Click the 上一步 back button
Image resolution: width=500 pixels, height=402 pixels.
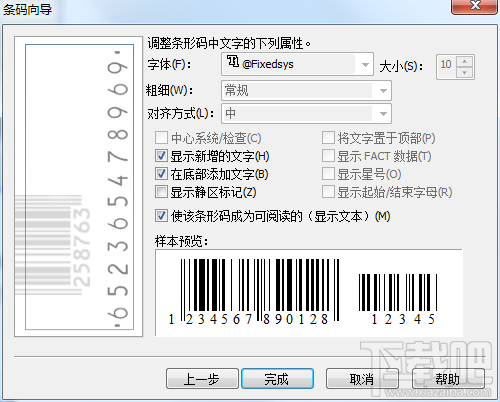click(x=202, y=379)
